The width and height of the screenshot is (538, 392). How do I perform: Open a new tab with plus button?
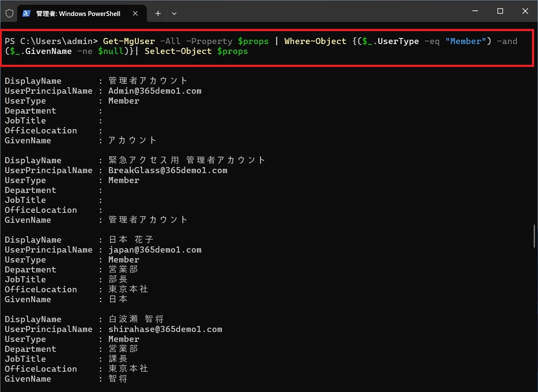point(158,13)
